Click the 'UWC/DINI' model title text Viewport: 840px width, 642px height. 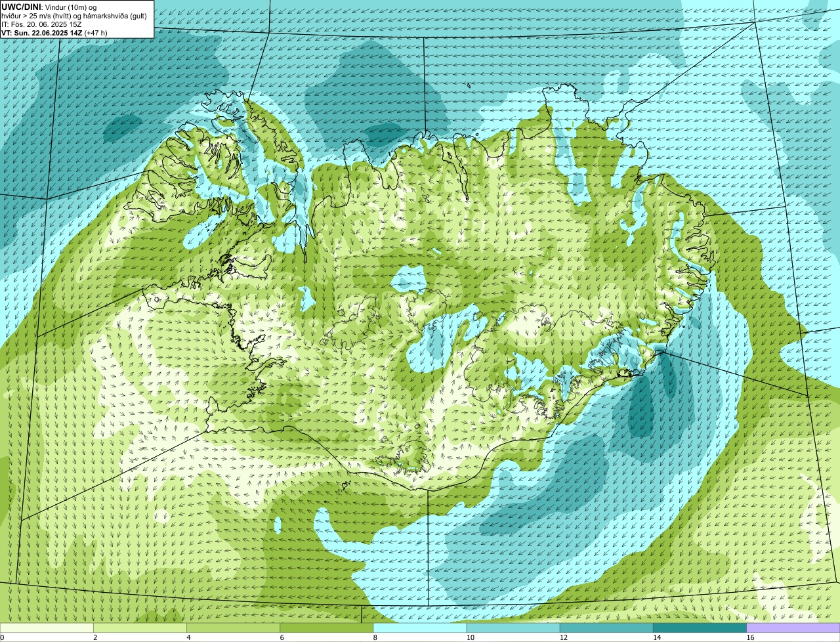coord(21,7)
